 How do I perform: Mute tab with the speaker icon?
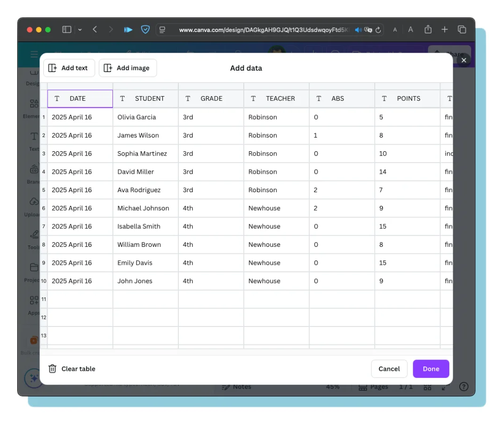pos(358,30)
